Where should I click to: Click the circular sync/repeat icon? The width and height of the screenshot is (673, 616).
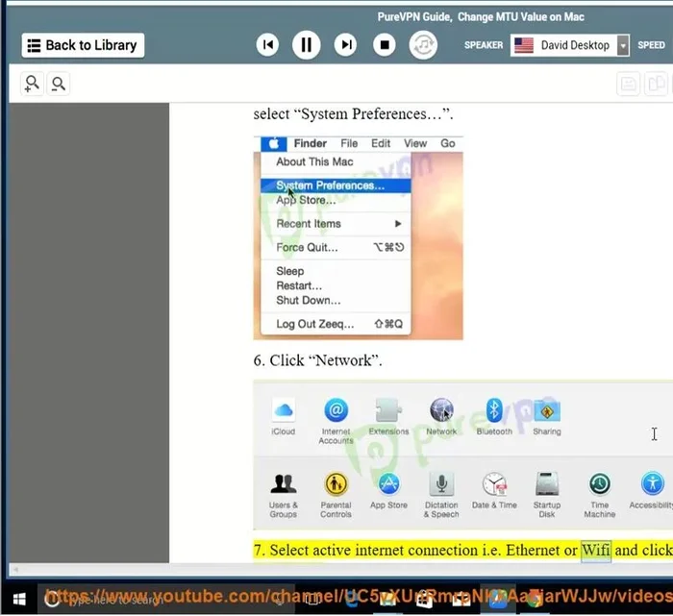click(x=423, y=44)
